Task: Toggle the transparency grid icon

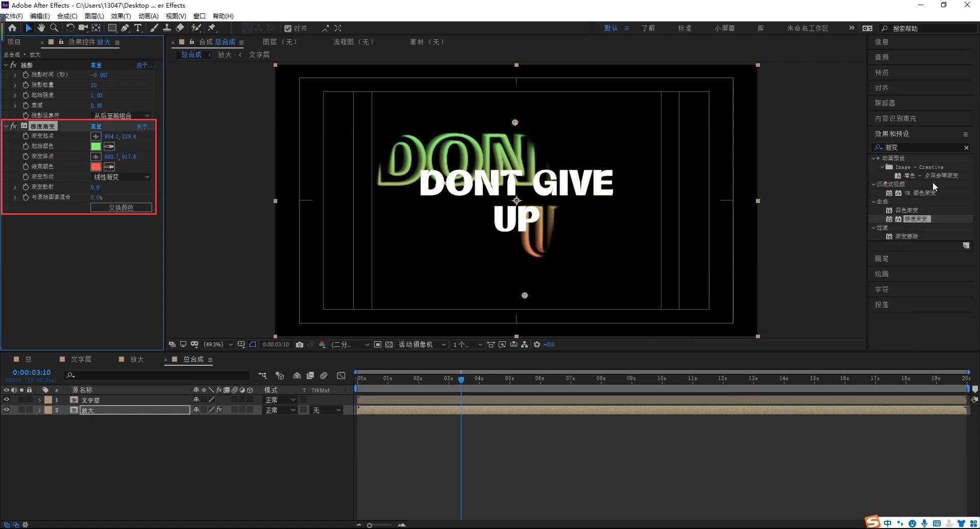Action: tap(389, 345)
